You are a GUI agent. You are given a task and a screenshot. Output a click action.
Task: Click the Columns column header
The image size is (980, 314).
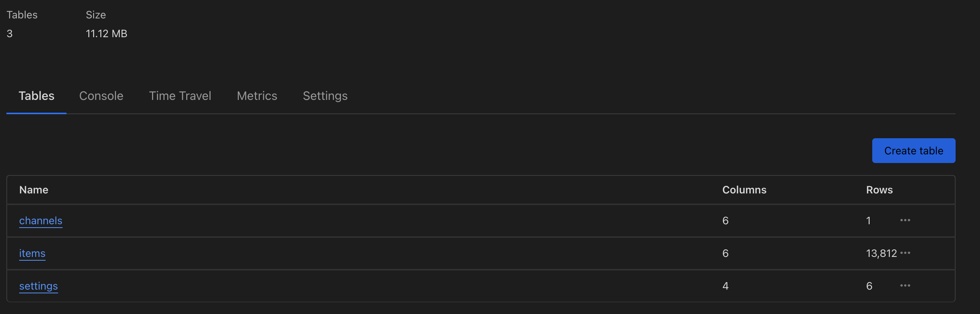tap(744, 190)
